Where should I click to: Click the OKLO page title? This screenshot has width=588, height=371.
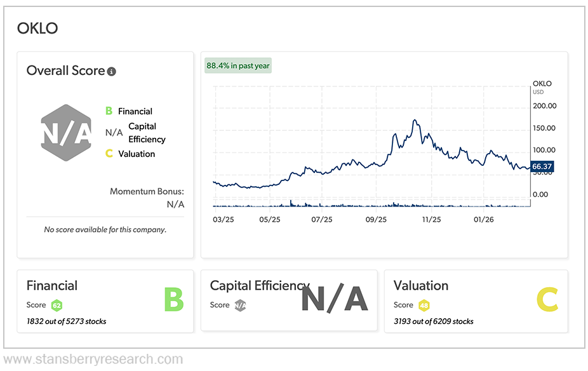37,29
